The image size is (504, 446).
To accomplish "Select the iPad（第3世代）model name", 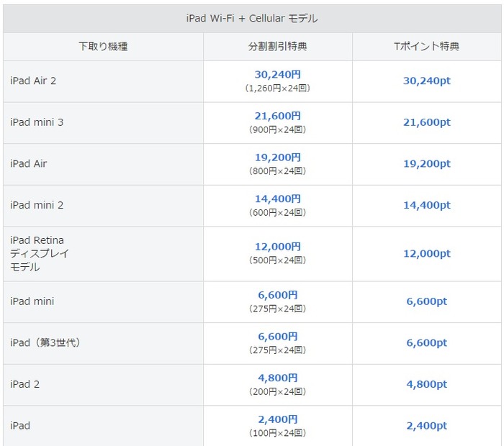I will pyautogui.click(x=45, y=342).
